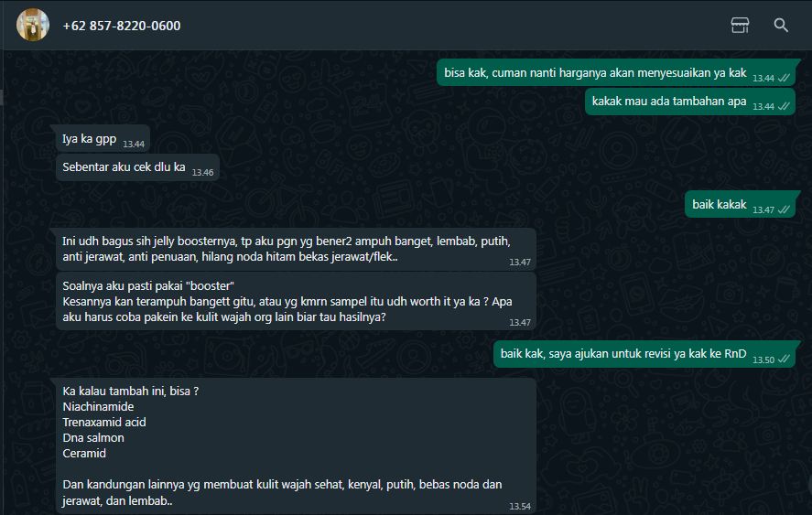812x515 pixels.
Task: Open contact profile picture thumbnail
Action: tap(33, 25)
